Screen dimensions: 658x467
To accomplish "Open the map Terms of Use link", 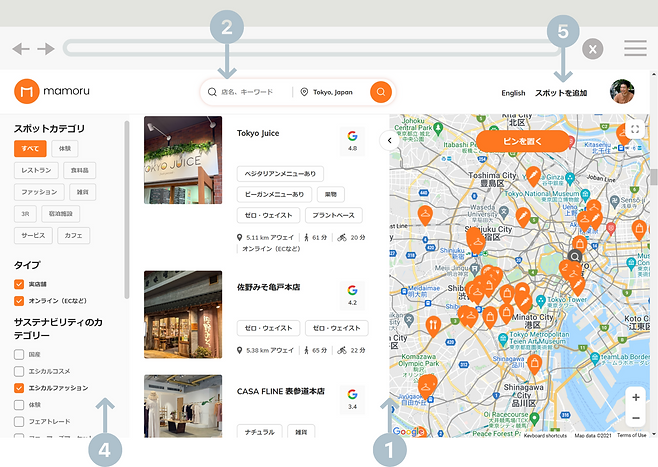I will coord(632,435).
